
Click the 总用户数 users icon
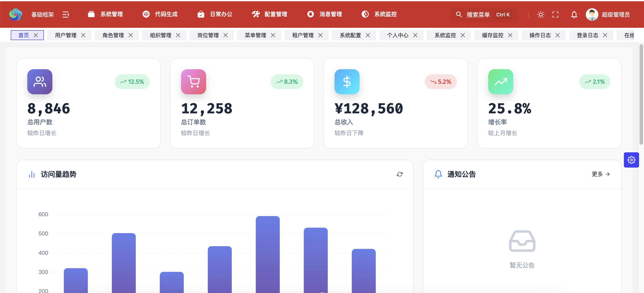pos(40,82)
